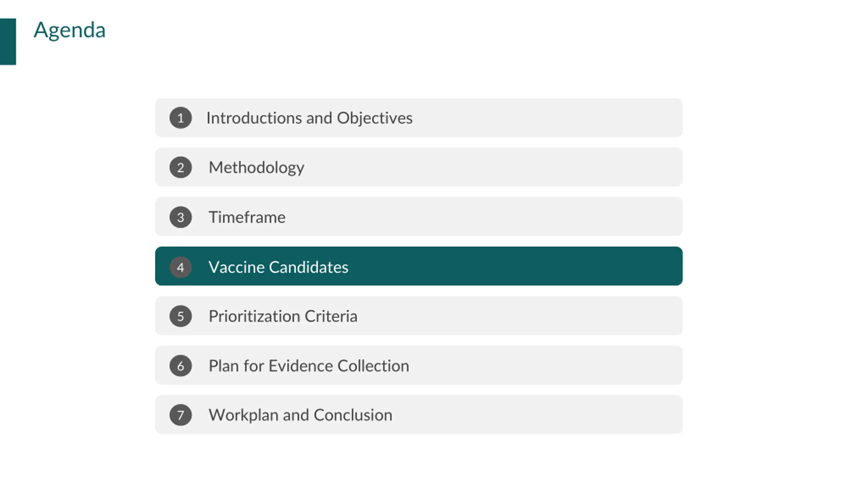Screen dimensions: 868x488
Task: Click the number 2 circle badge
Action: pos(180,167)
